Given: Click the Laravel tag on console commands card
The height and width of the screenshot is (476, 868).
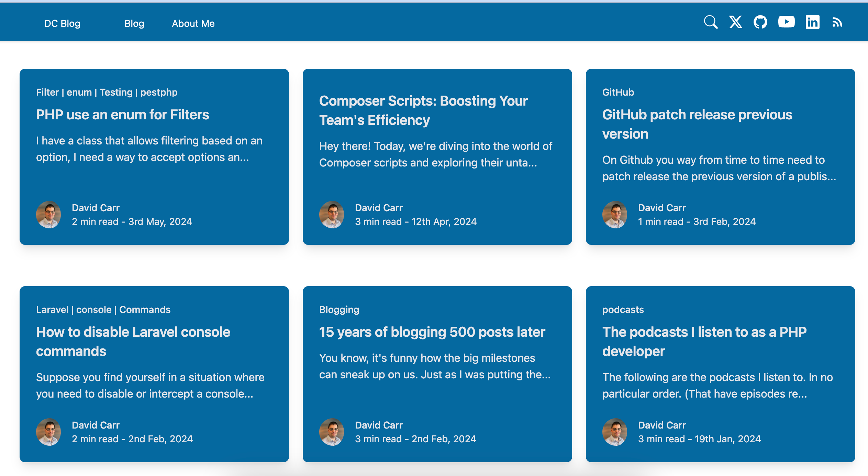Looking at the screenshot, I should tap(52, 310).
